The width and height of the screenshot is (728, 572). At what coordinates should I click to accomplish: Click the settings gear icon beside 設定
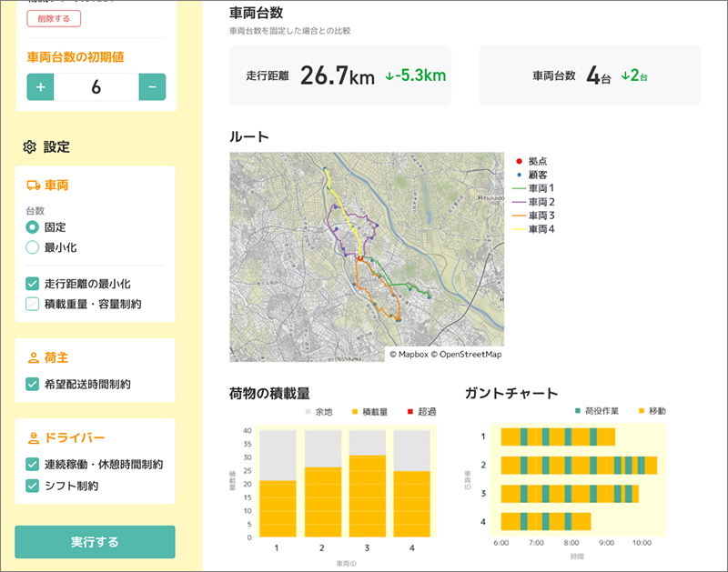[x=29, y=146]
